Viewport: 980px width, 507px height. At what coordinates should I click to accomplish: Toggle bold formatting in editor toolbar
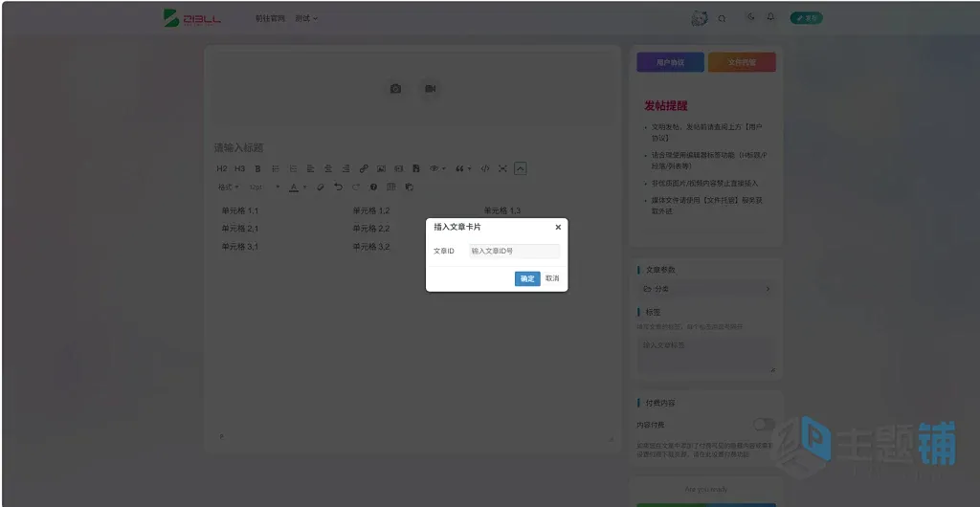pos(257,168)
